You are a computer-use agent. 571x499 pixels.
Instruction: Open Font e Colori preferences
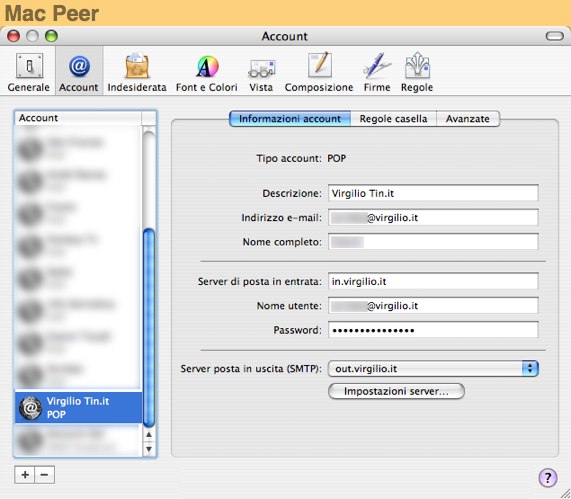[206, 72]
